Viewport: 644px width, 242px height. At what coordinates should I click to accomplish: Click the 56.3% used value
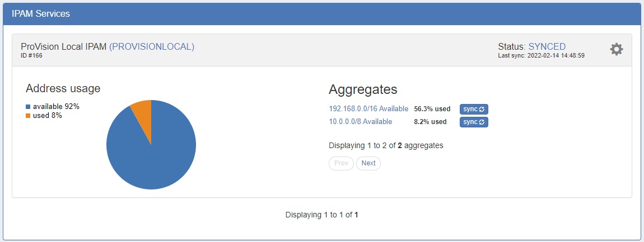(x=432, y=109)
